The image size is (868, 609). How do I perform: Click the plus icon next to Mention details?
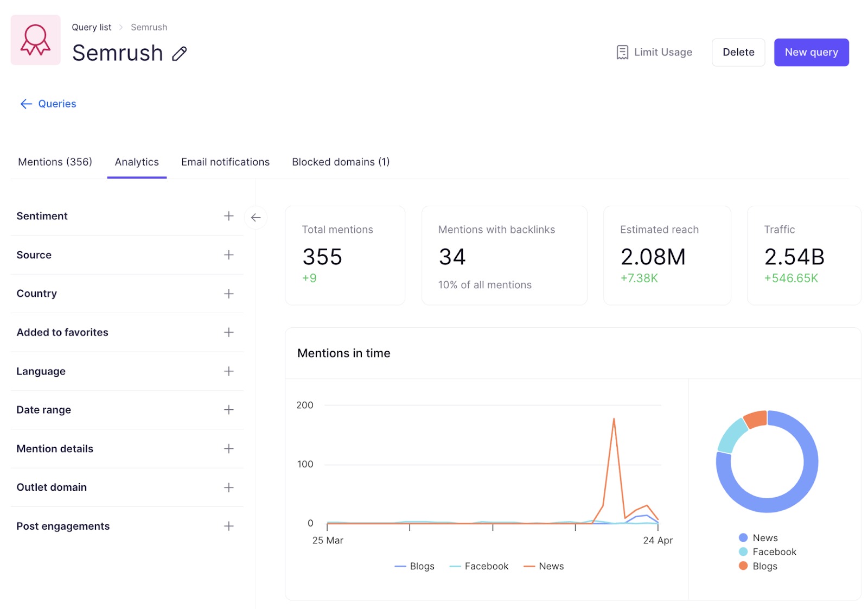pos(229,449)
